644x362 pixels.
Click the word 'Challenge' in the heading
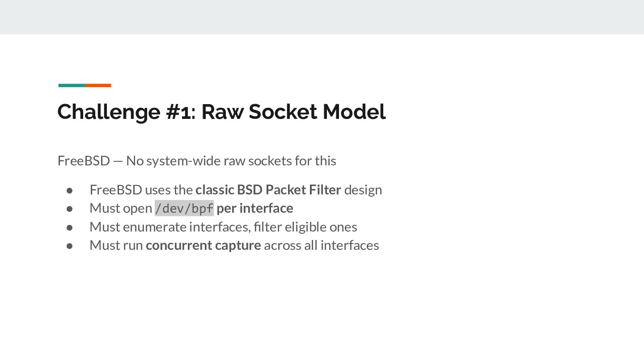coord(109,112)
